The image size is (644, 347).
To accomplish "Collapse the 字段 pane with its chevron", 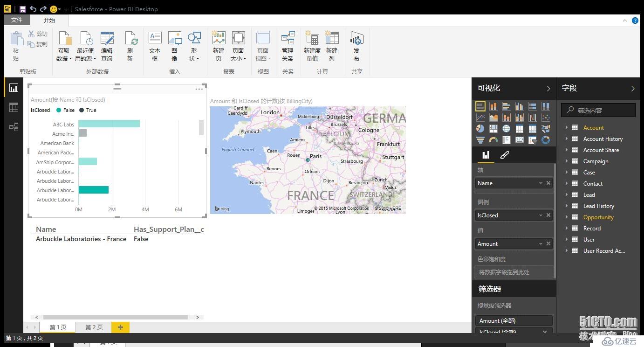I will click(632, 88).
